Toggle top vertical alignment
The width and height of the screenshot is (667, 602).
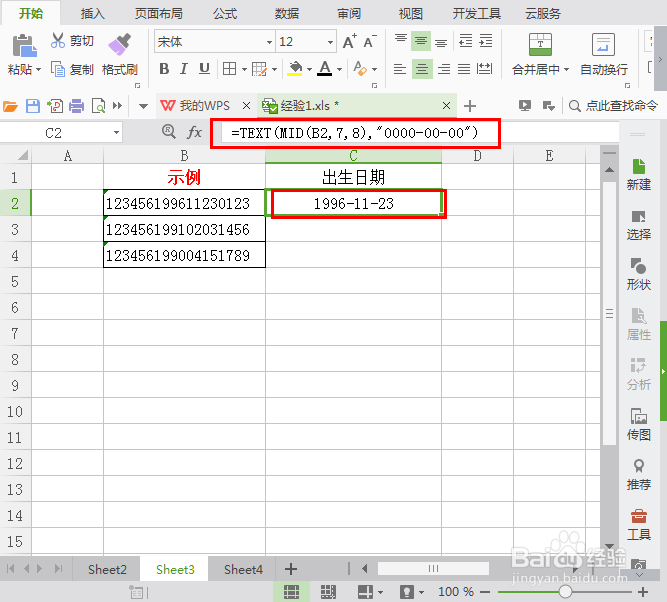401,40
